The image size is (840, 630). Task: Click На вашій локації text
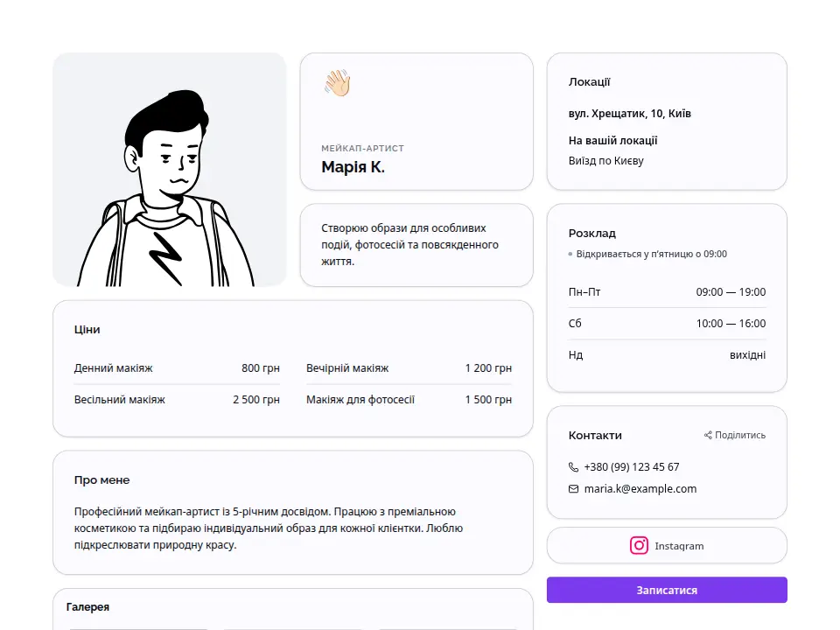click(612, 140)
